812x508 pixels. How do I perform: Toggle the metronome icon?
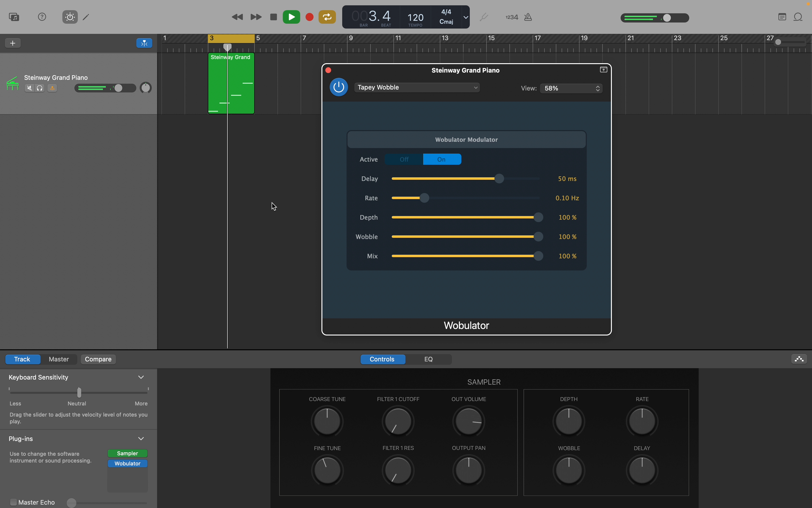(528, 17)
